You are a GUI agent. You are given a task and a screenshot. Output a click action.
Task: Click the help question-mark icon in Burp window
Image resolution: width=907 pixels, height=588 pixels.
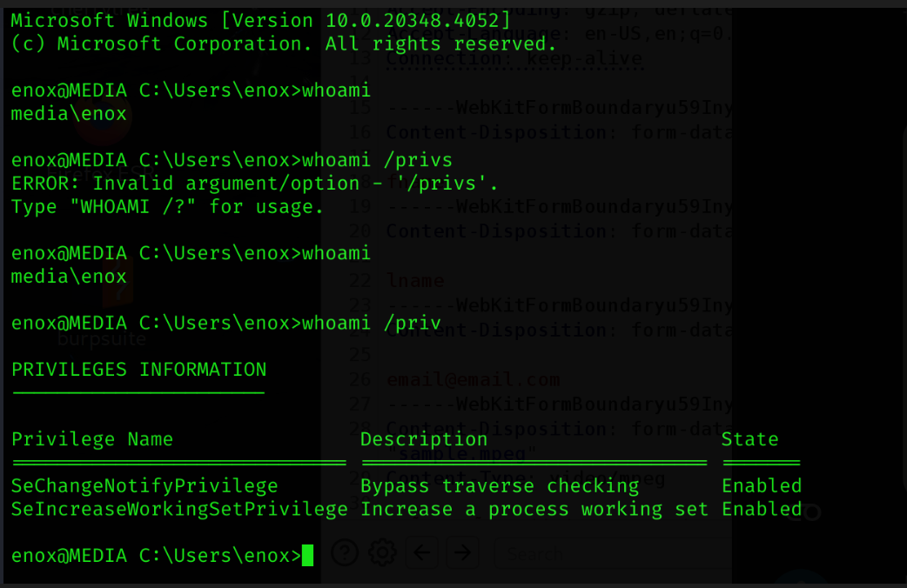tap(345, 553)
